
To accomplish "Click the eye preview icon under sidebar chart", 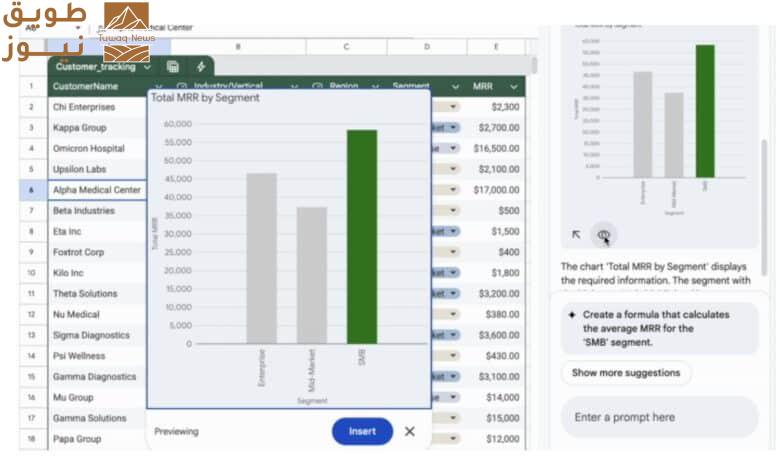I will click(x=603, y=235).
